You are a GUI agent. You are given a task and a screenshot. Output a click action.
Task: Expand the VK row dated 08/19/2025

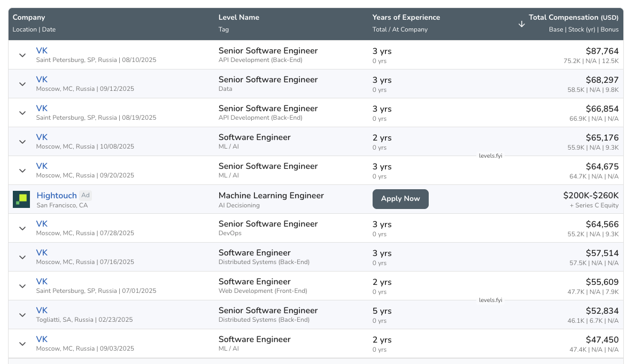(x=22, y=113)
